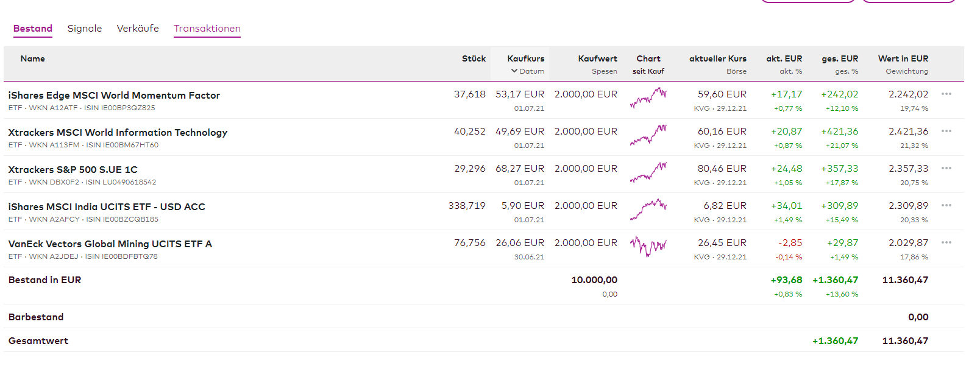Screen dimensions: 980x383
Task: Open Xtrackers MSCI World Information Technology link
Action: (118, 133)
